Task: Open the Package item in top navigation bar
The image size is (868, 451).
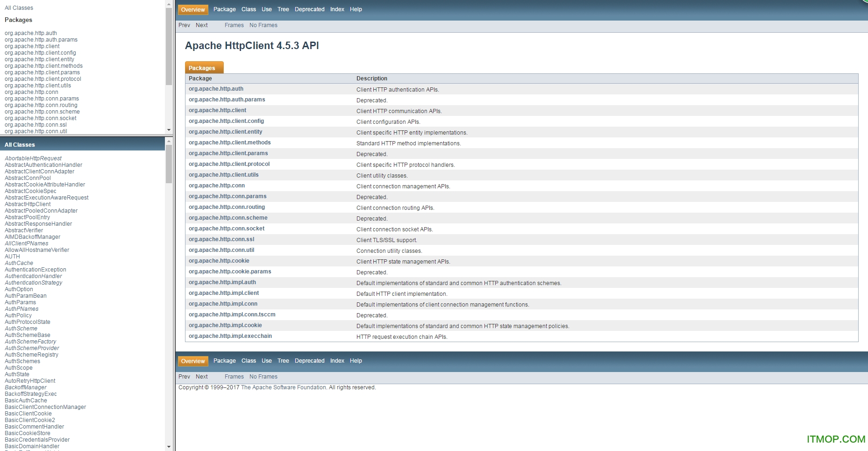Action: 225,9
